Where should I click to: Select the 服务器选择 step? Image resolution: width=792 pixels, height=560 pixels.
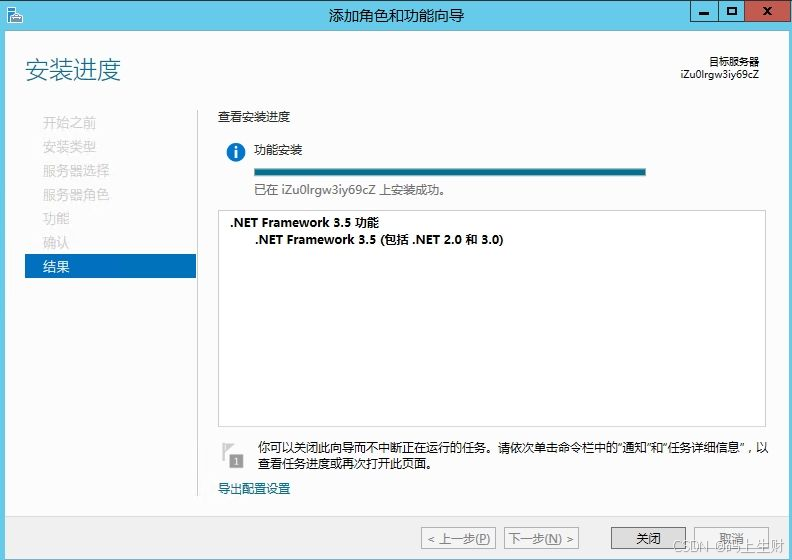pos(76,170)
